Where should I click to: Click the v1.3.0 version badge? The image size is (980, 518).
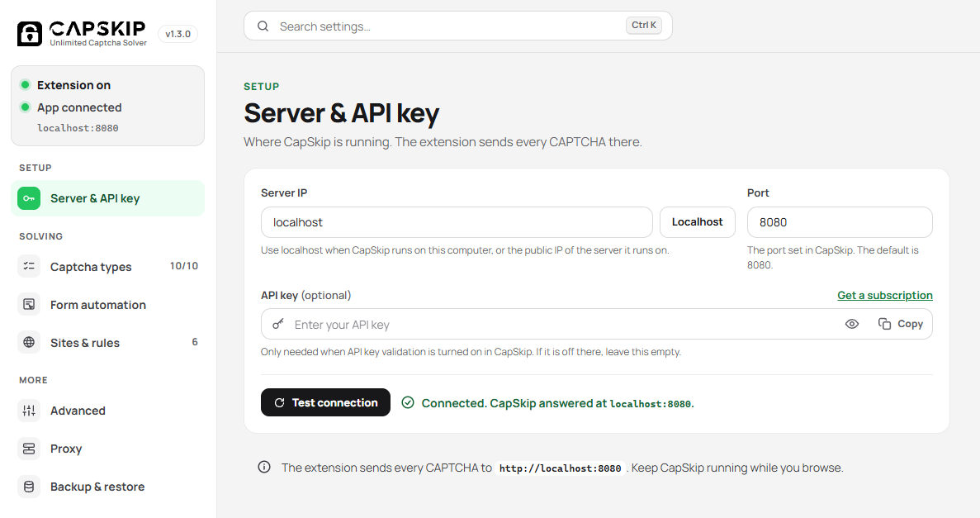point(178,34)
